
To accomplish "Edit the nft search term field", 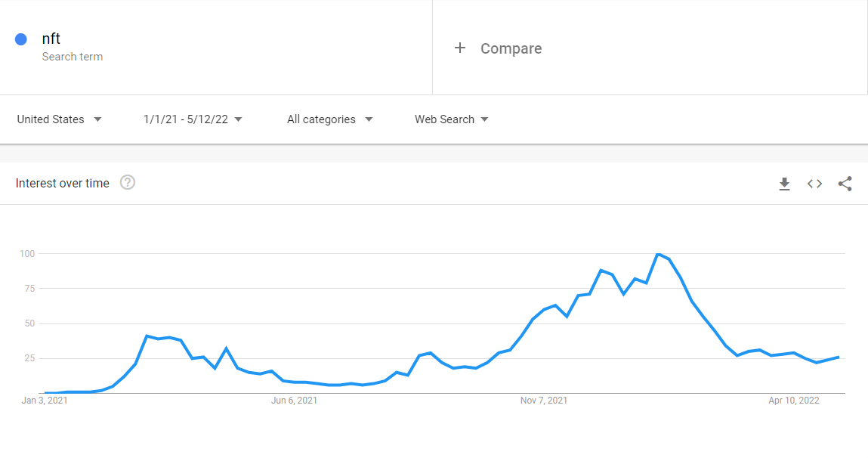I will click(51, 39).
